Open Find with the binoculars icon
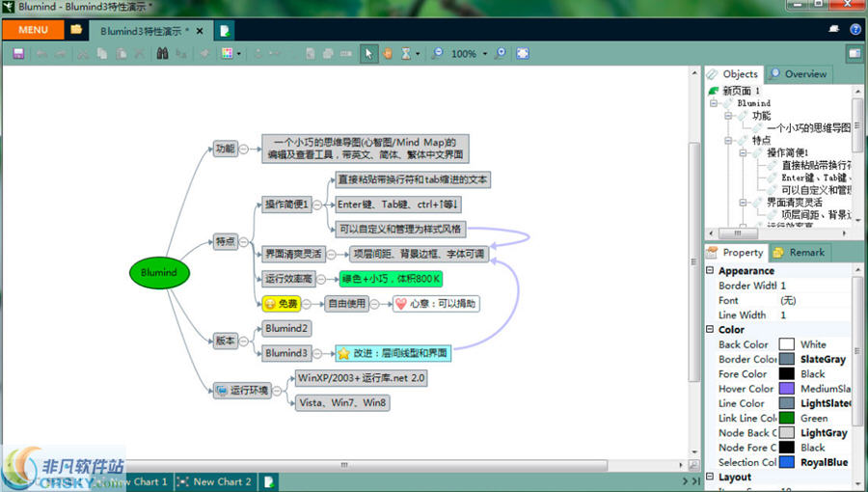The width and height of the screenshot is (868, 492). (x=162, y=54)
